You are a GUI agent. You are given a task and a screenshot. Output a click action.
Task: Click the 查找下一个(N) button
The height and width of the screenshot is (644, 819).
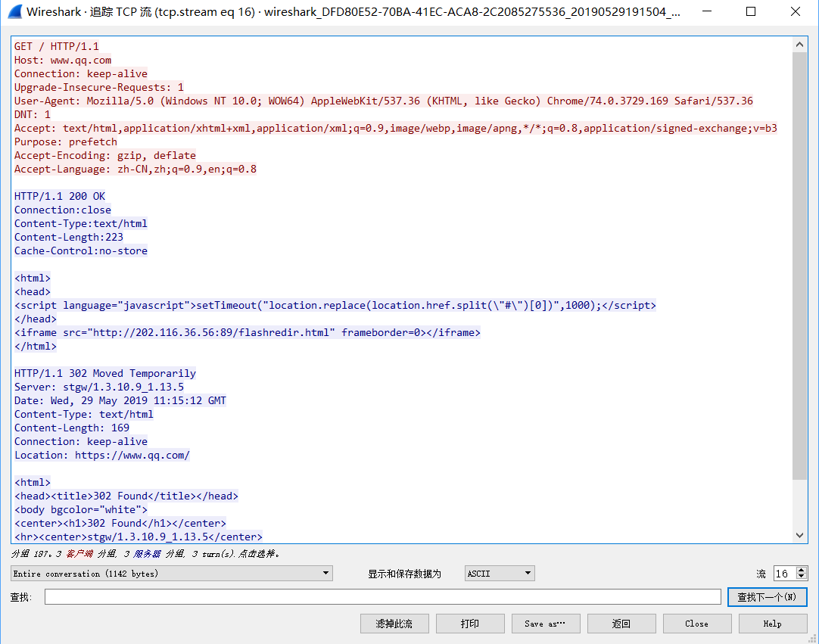point(767,597)
